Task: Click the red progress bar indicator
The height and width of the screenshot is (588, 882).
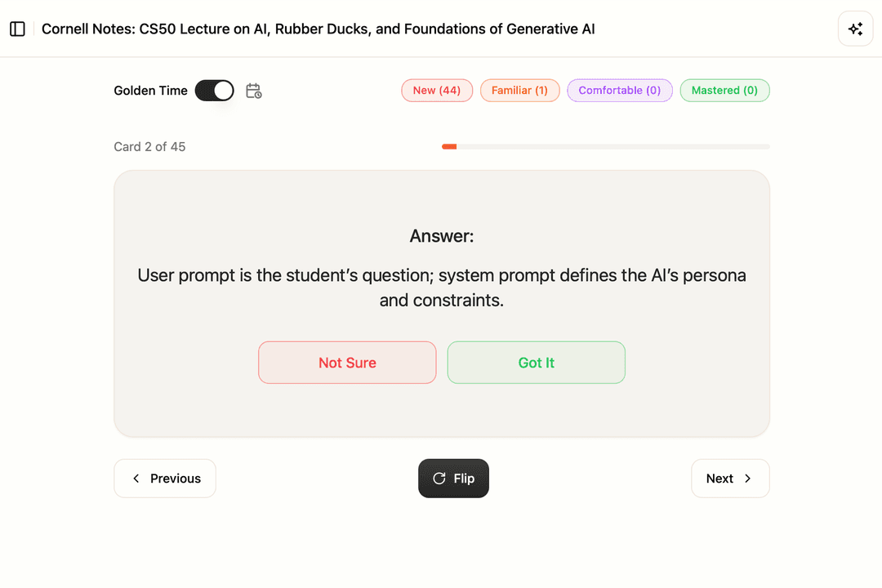Action: pos(448,146)
